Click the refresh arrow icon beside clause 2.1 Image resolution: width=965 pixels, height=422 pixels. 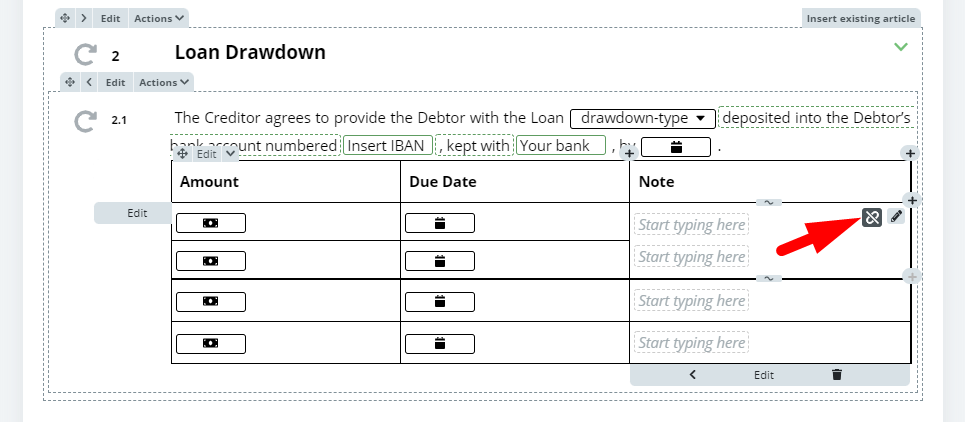click(x=85, y=121)
